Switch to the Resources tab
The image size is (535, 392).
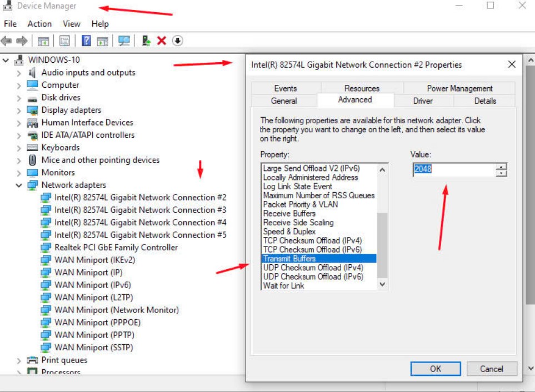[362, 88]
